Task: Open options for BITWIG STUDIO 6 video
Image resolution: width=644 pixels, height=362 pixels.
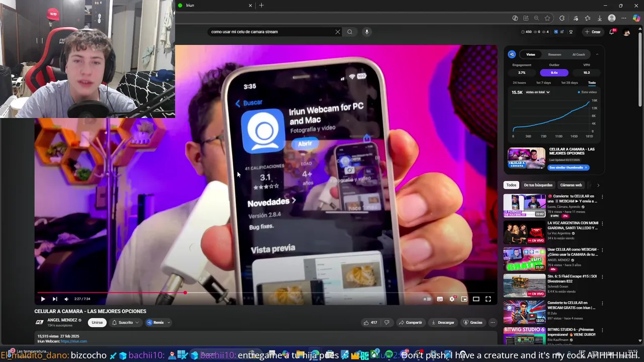Action: click(602, 330)
